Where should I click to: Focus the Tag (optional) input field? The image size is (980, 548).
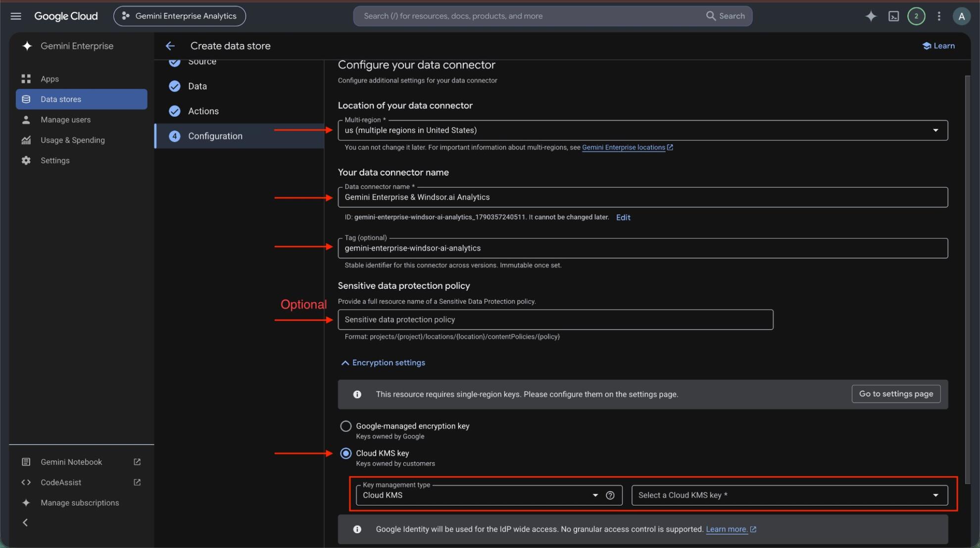[x=642, y=248]
